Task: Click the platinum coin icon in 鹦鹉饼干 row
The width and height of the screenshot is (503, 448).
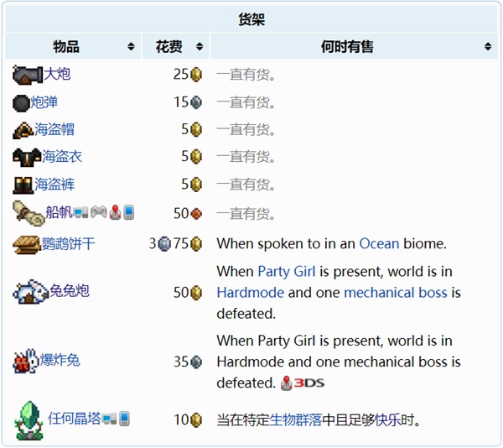Action: click(164, 244)
